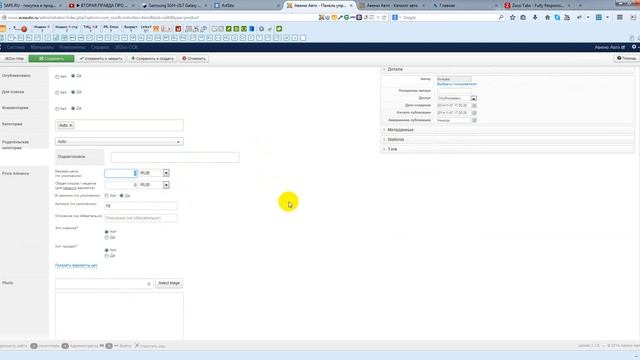This screenshot has height=360, width=640.
Task: Click 'Сохранить и закрыть' button
Action: tap(101, 59)
